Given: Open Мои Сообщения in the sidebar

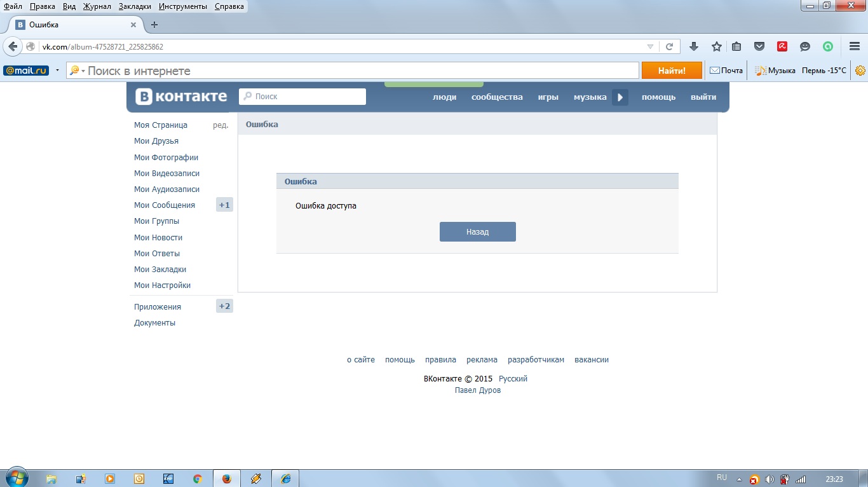Looking at the screenshot, I should [165, 205].
